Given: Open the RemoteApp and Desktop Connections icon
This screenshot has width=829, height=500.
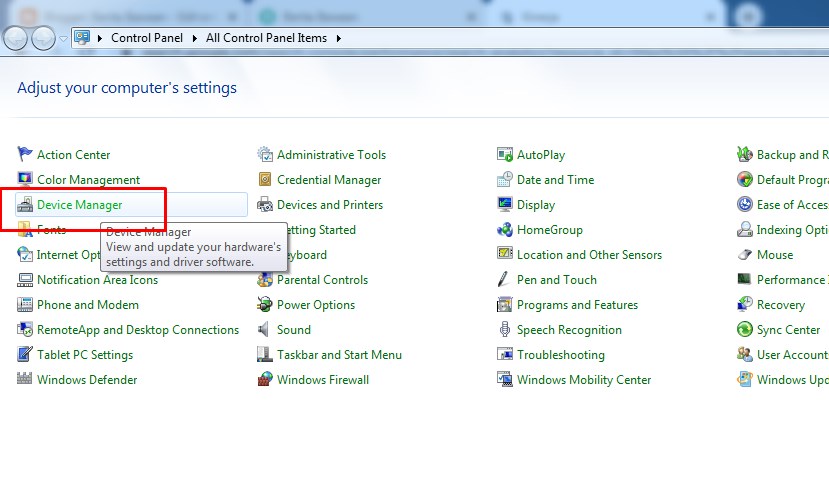Looking at the screenshot, I should [x=24, y=329].
